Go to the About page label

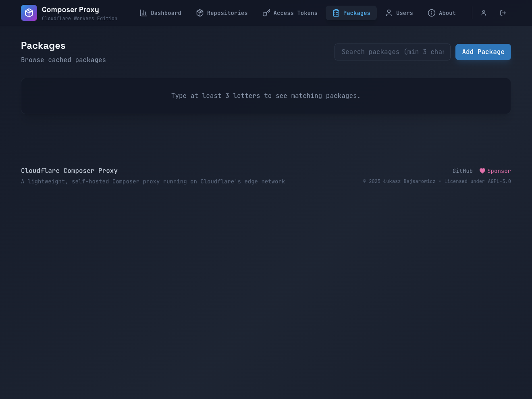447,13
